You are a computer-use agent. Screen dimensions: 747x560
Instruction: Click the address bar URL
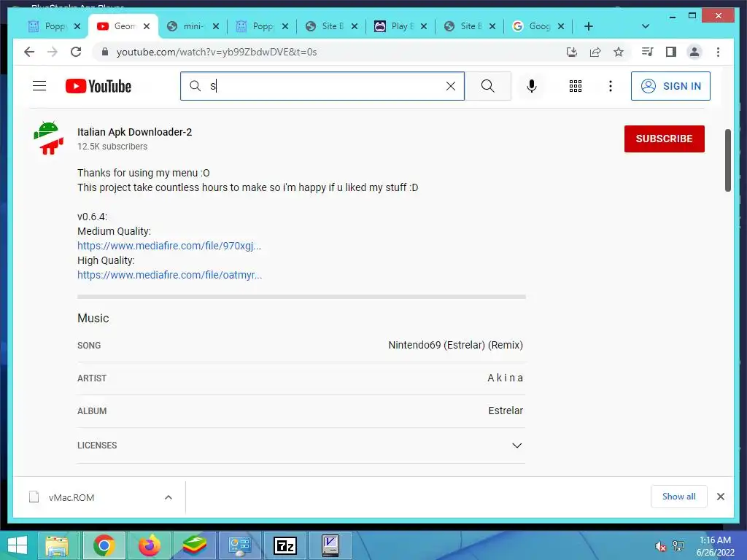pos(217,52)
